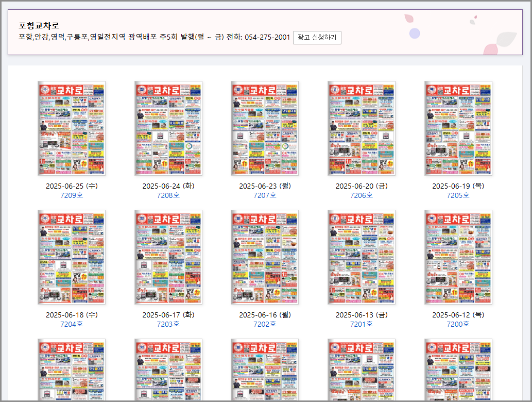Open the 2025-06-24 (화) newspaper thumbnail
Viewport: 532px width, 402px height.
pyautogui.click(x=168, y=128)
